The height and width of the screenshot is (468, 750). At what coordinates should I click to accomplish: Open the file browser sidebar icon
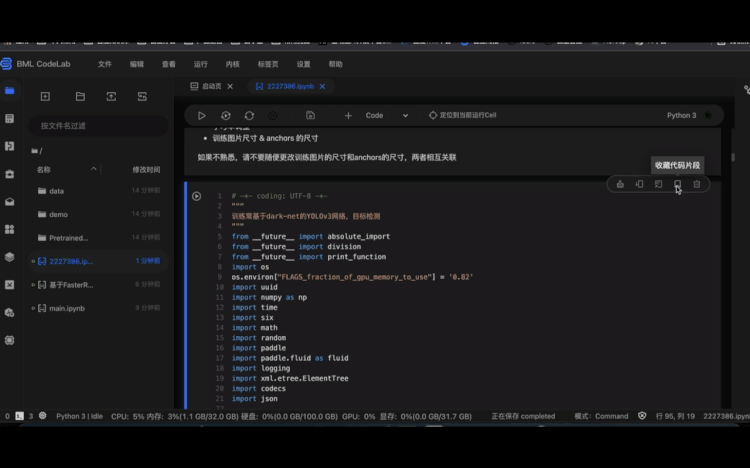(10, 90)
